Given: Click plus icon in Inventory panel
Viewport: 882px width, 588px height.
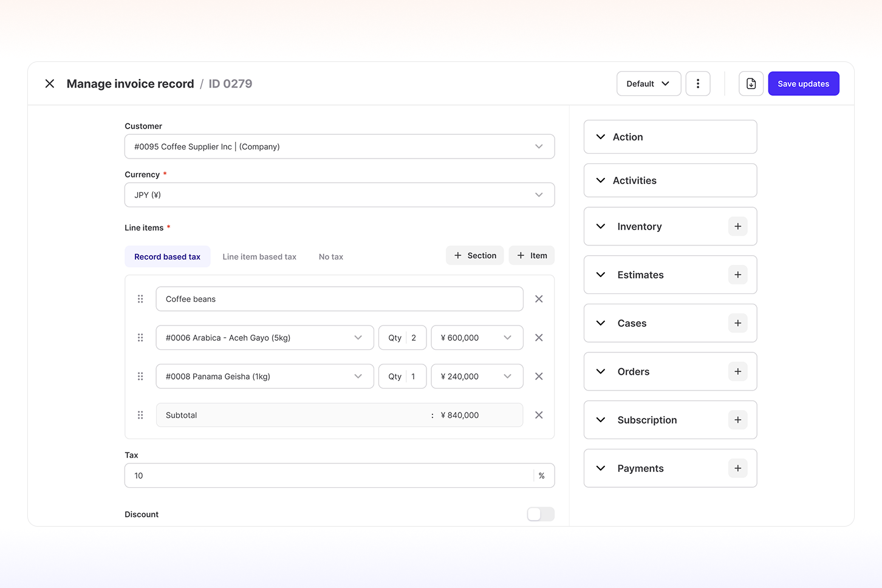Looking at the screenshot, I should 737,227.
